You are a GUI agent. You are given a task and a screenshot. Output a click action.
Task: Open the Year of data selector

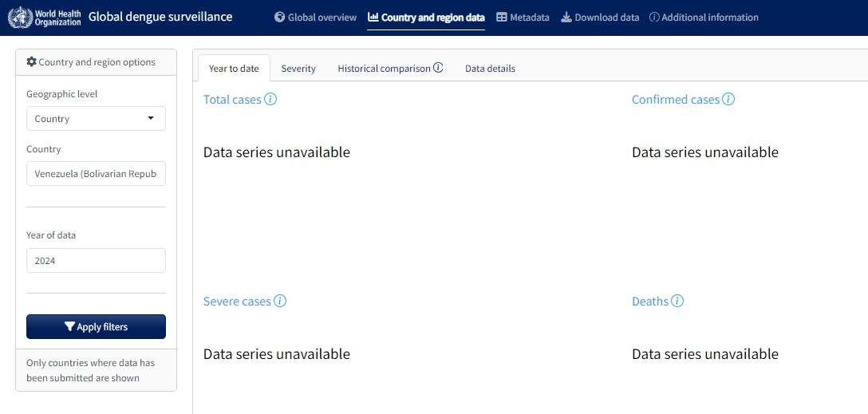pos(96,261)
